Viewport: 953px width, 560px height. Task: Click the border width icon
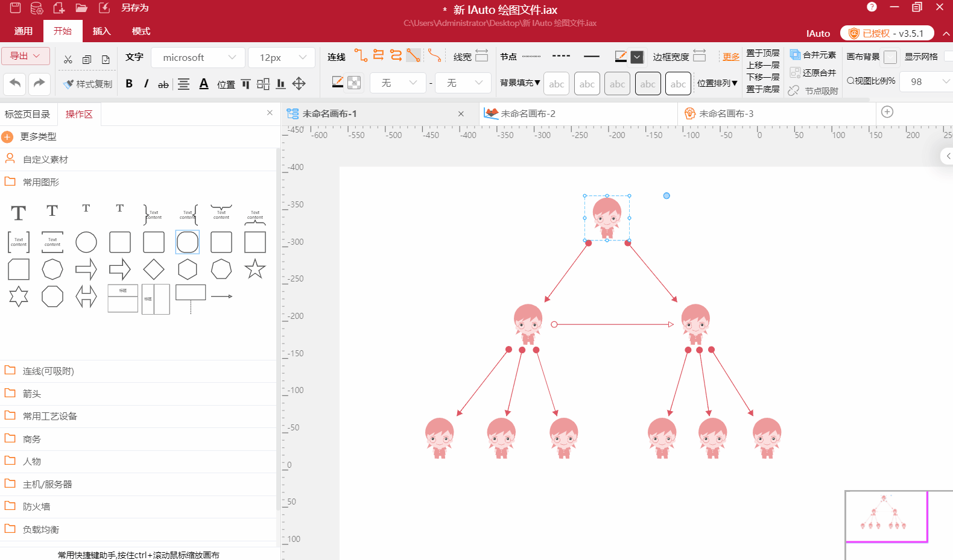(x=699, y=55)
